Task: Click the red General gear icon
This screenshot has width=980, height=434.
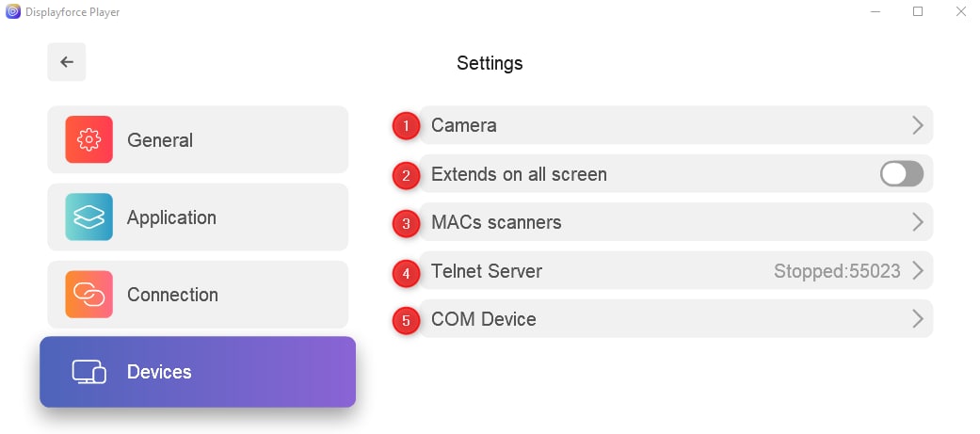Action: coord(88,139)
